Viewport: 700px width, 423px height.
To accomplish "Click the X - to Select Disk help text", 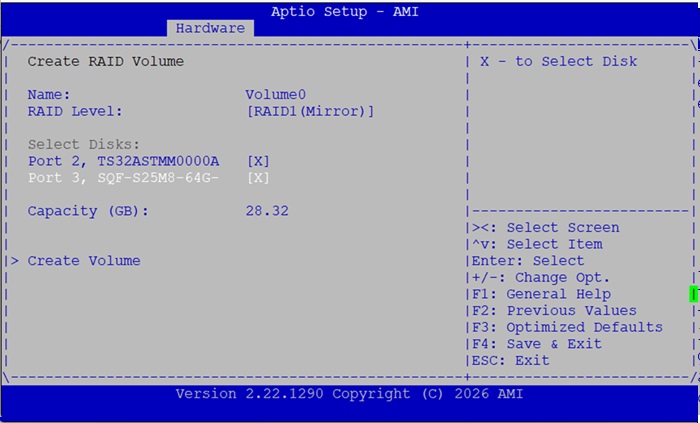I will tap(558, 61).
